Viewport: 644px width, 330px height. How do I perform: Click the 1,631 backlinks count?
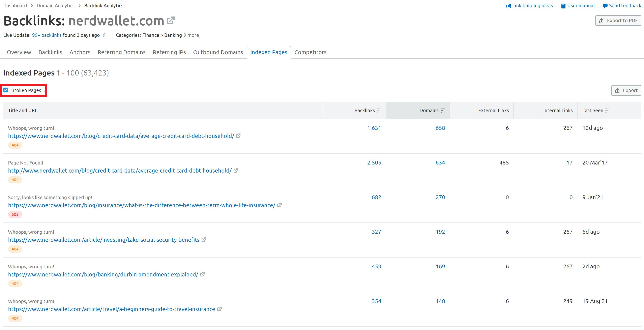[x=374, y=128]
